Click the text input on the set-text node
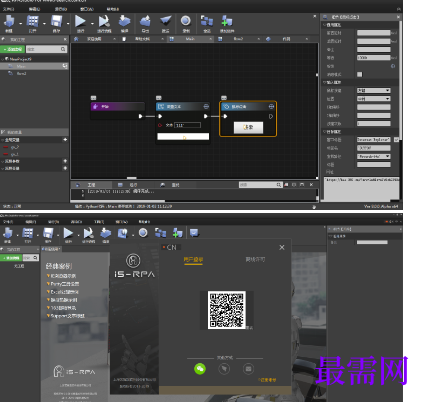Screen dimensions: 427x402 [x=188, y=125]
